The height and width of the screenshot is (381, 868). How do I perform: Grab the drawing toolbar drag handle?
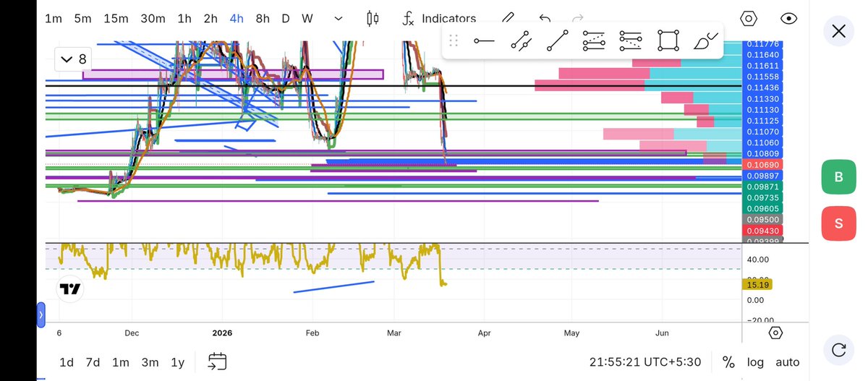[x=454, y=40]
